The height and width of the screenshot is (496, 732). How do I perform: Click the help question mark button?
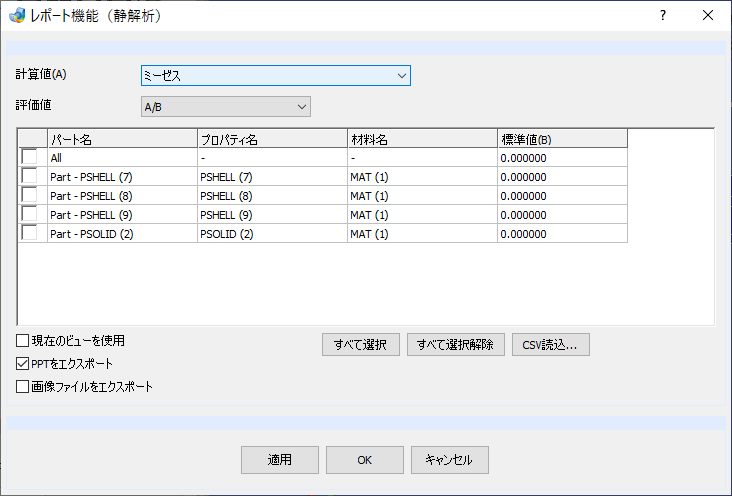662,15
